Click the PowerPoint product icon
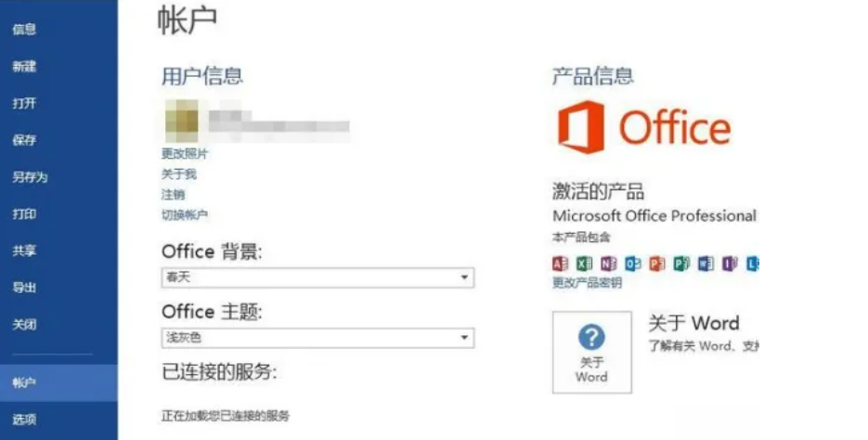 click(x=657, y=264)
